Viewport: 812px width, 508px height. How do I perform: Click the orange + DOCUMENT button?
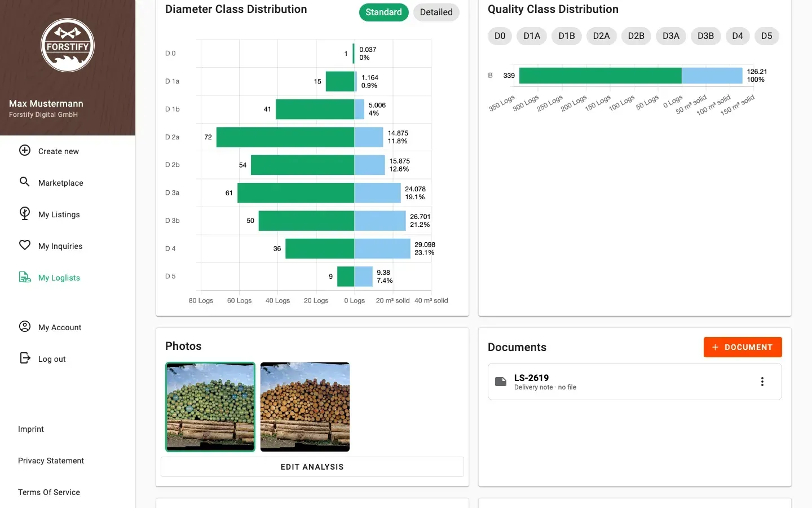743,347
